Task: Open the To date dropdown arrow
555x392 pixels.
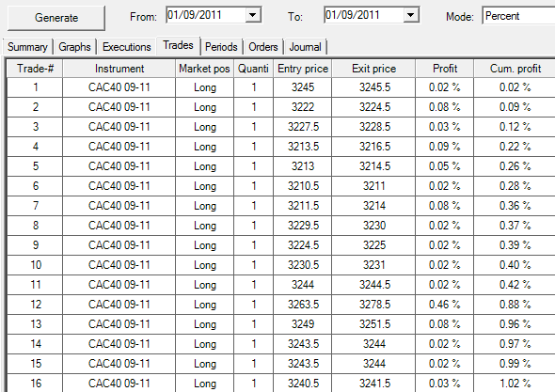Action: coord(410,15)
